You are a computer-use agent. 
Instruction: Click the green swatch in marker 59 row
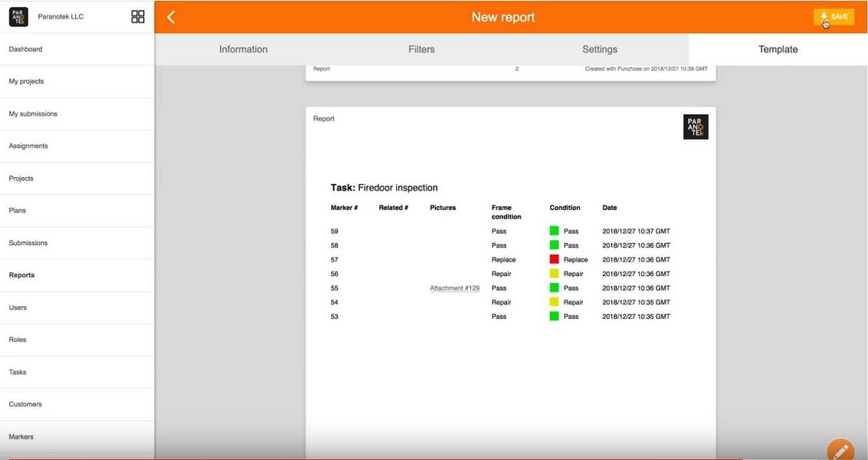(x=554, y=231)
